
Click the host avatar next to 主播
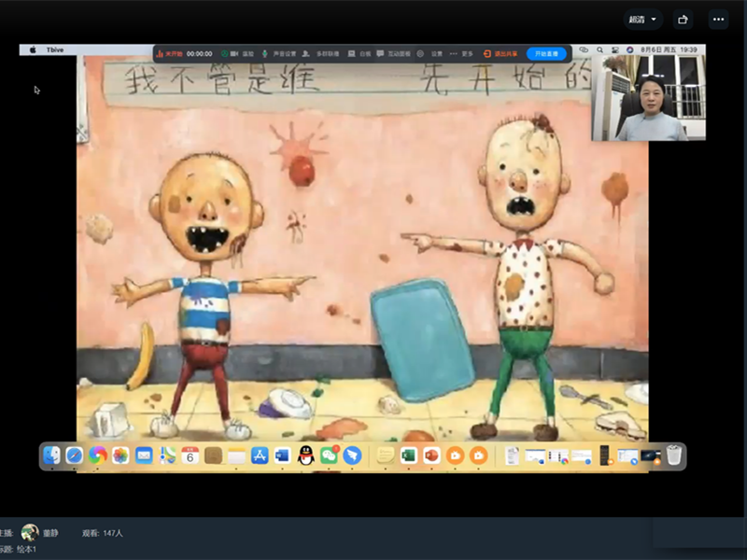[x=30, y=532]
